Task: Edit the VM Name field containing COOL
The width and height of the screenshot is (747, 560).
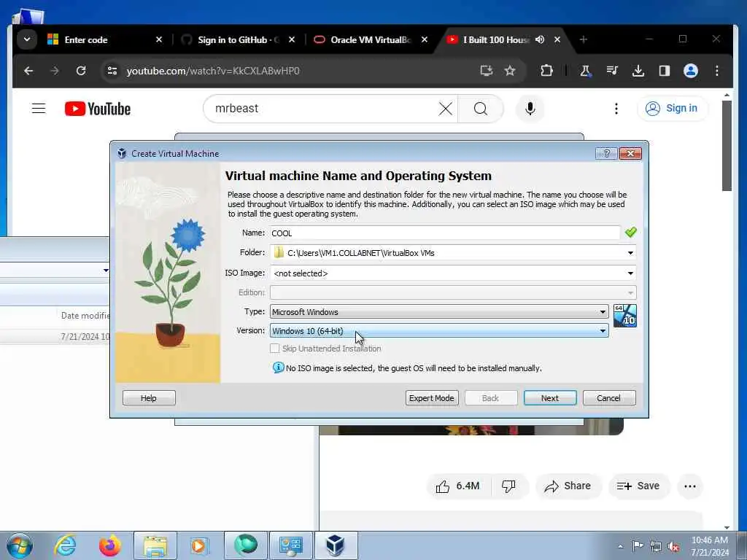Action: pyautogui.click(x=445, y=233)
